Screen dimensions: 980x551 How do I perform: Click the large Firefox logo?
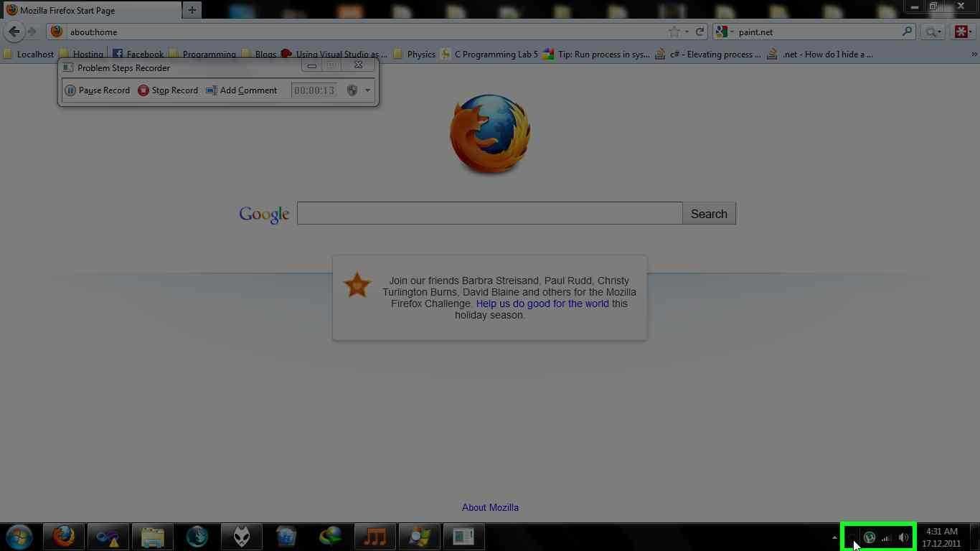(490, 134)
